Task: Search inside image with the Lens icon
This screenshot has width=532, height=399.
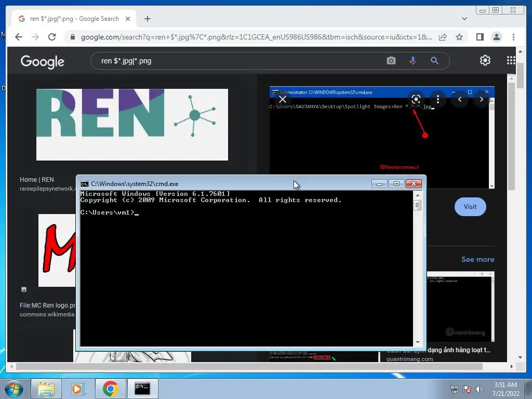Action: (416, 99)
